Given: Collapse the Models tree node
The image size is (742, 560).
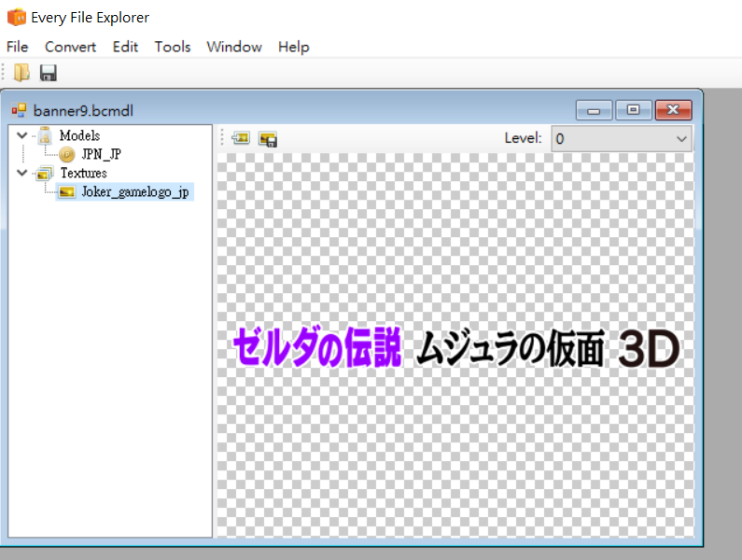Looking at the screenshot, I should point(21,135).
